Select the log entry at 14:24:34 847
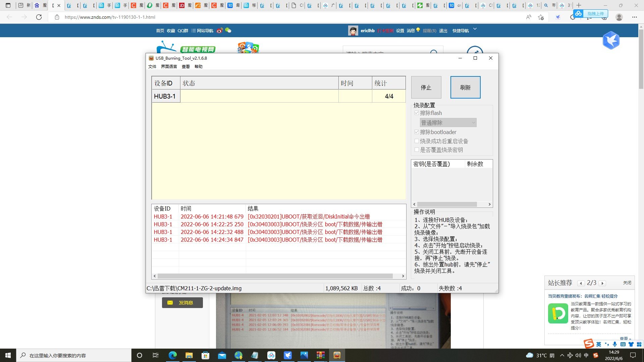 [x=278, y=240]
